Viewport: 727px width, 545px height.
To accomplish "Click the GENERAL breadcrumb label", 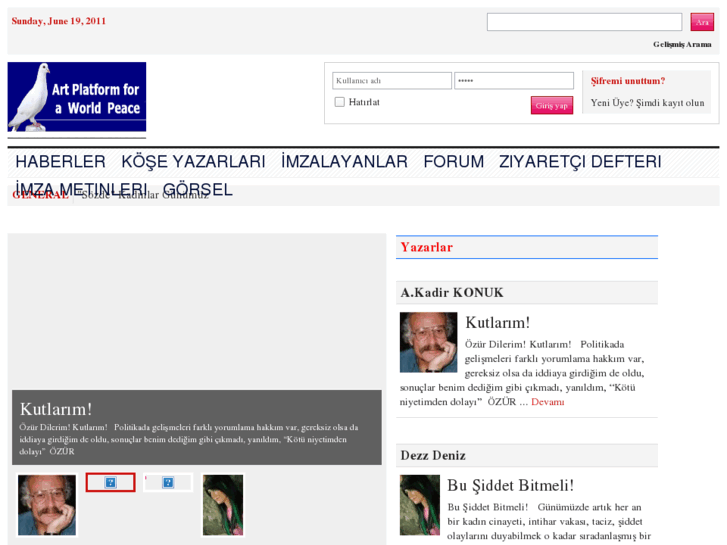I will click(40, 195).
